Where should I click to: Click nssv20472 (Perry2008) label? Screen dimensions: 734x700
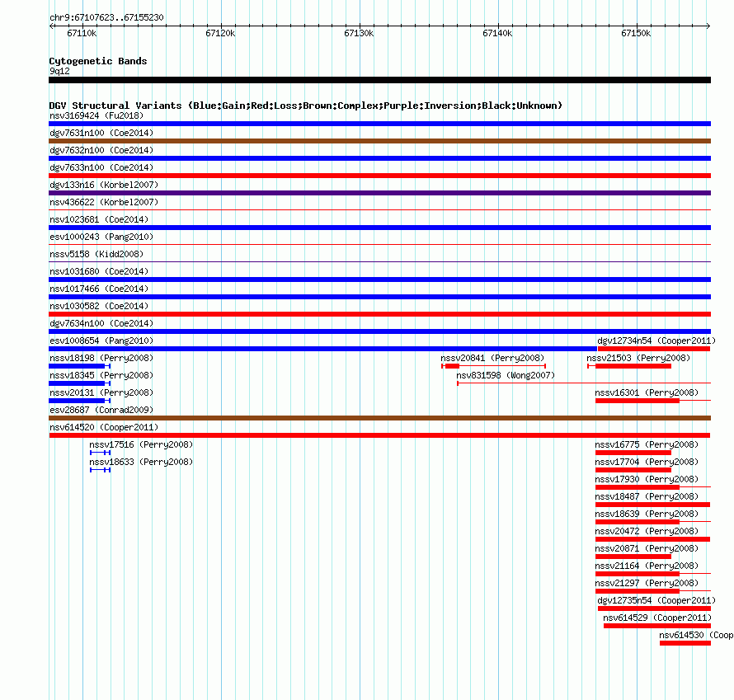click(647, 531)
